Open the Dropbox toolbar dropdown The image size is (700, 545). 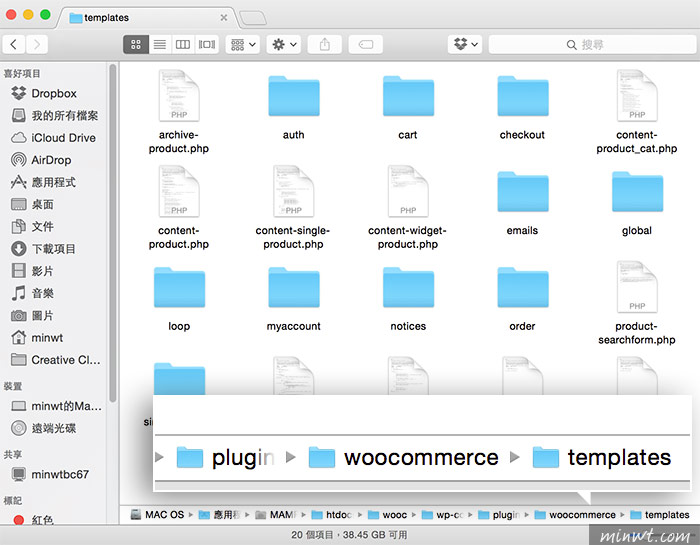[465, 44]
